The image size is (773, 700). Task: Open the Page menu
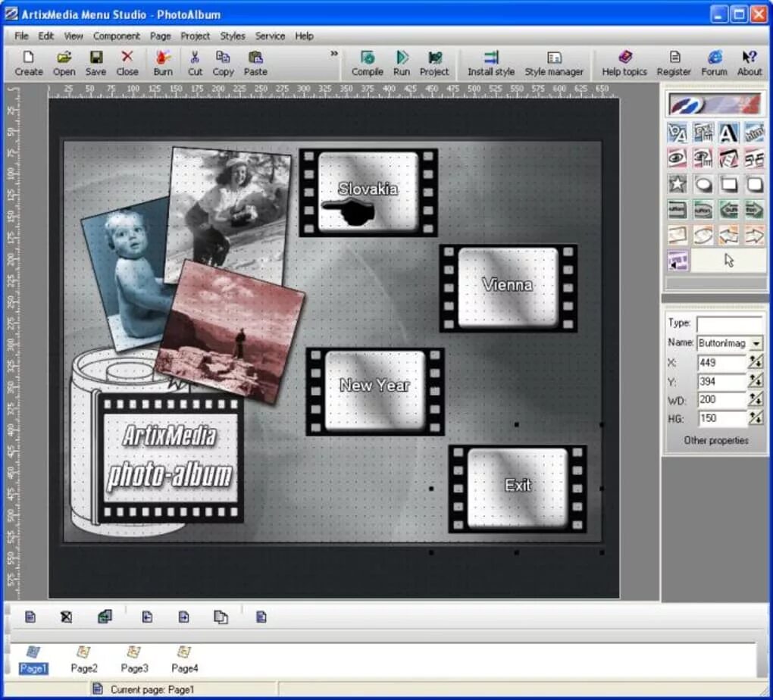pos(161,36)
